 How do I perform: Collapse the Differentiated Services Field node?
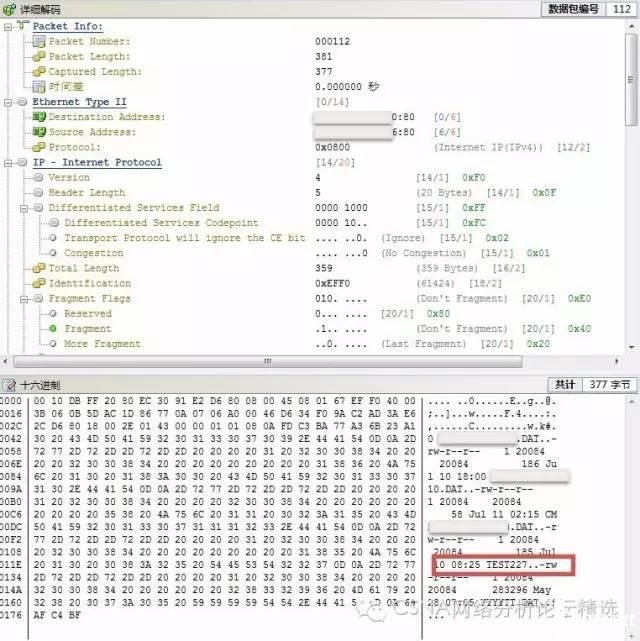point(24,208)
